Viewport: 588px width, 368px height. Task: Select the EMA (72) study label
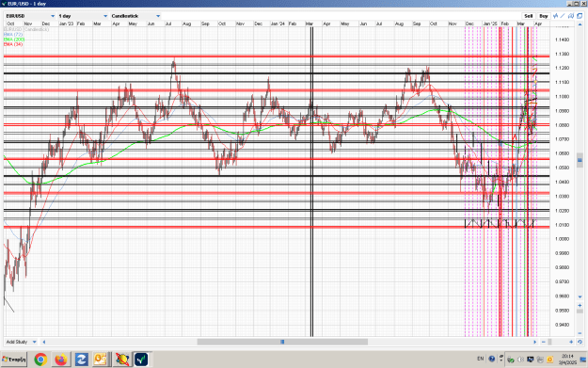coord(13,34)
